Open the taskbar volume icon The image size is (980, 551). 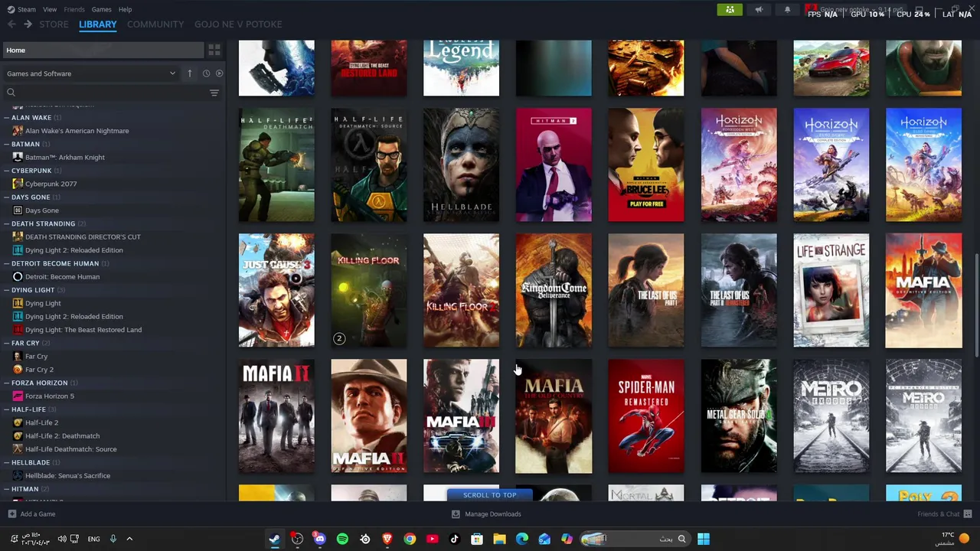62,539
